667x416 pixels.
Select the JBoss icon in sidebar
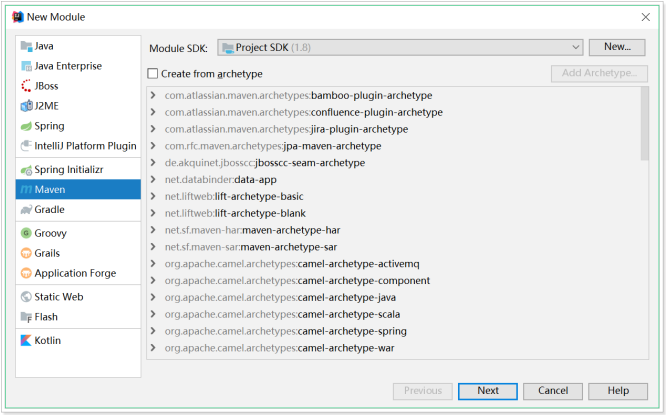(x=26, y=86)
